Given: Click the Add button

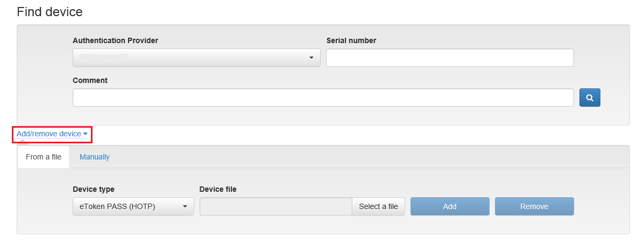Looking at the screenshot, I should tap(450, 206).
